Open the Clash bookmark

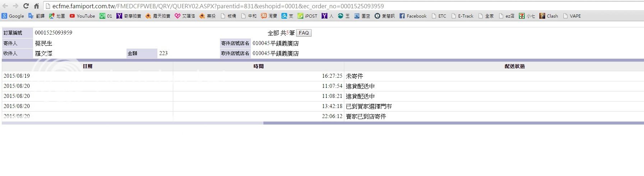(549, 16)
